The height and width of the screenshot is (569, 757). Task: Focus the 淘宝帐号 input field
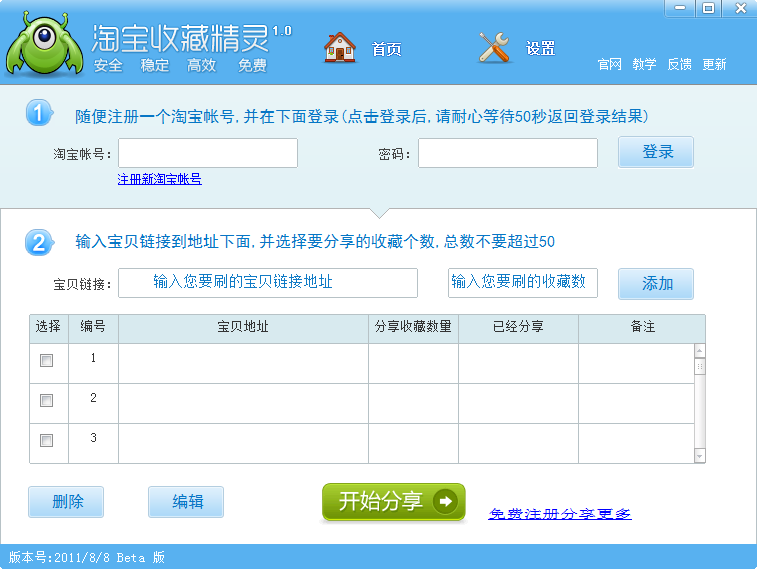pos(208,153)
